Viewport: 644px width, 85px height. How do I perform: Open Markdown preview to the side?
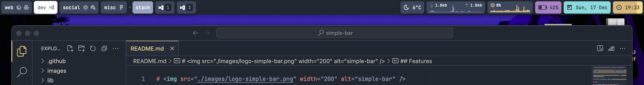[600, 48]
